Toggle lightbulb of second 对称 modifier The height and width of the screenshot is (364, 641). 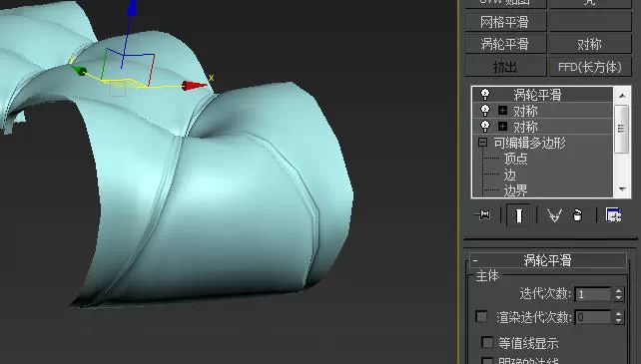coord(485,127)
